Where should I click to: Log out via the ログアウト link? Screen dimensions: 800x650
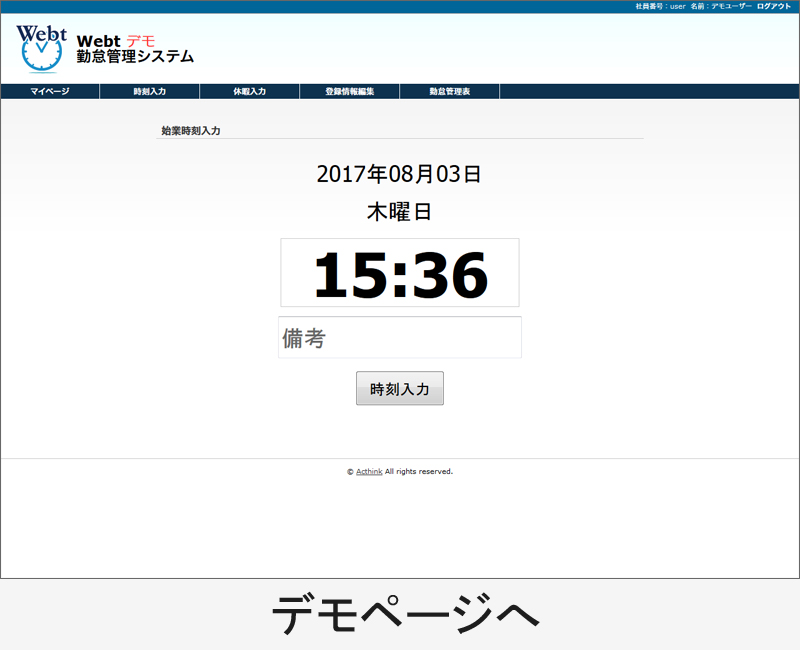(x=773, y=6)
